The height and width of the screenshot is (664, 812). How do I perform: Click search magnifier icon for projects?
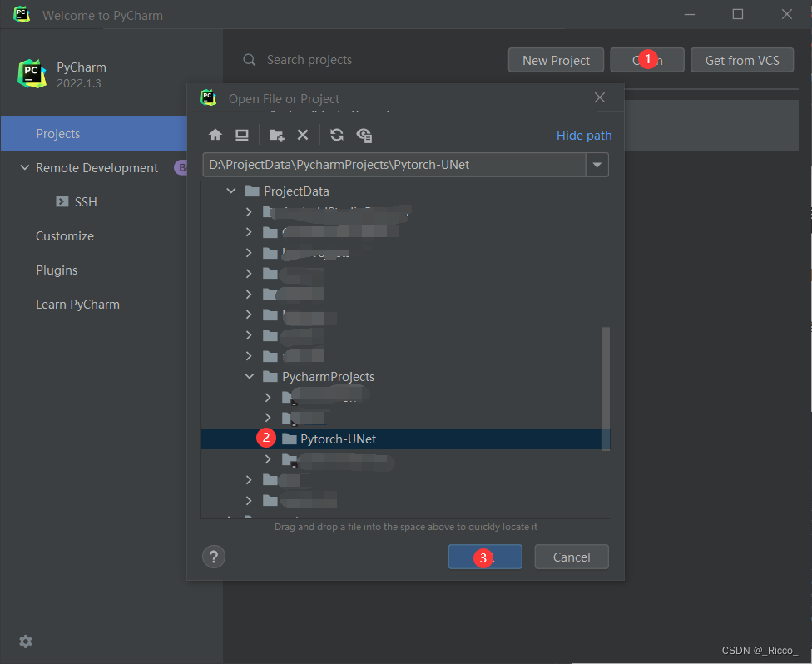(x=249, y=60)
